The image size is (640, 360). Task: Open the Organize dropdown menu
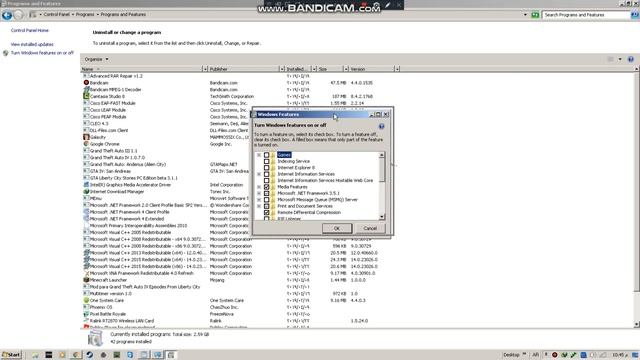tap(96, 59)
